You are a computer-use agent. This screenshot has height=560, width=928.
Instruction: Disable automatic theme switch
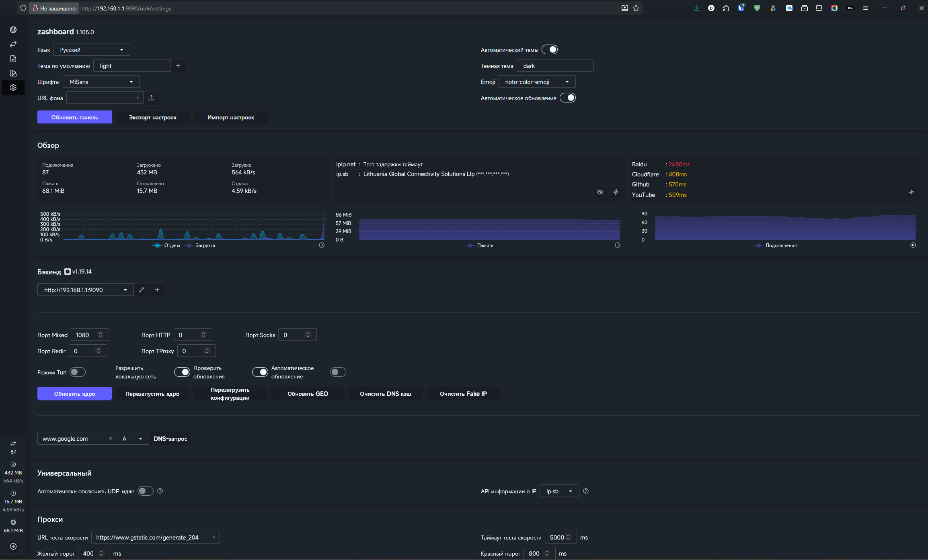click(549, 49)
